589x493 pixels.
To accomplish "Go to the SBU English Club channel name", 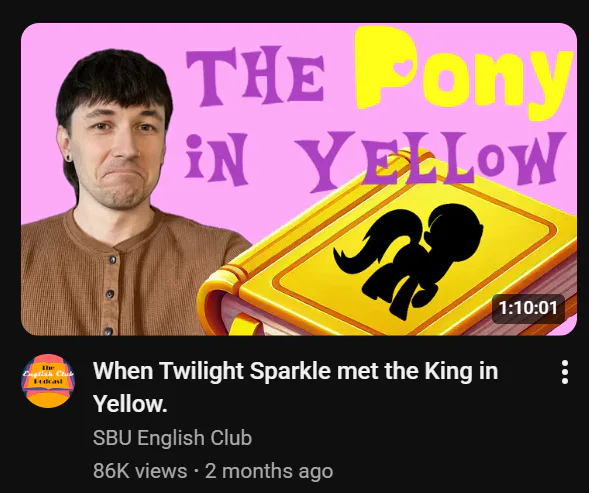I will (x=172, y=438).
